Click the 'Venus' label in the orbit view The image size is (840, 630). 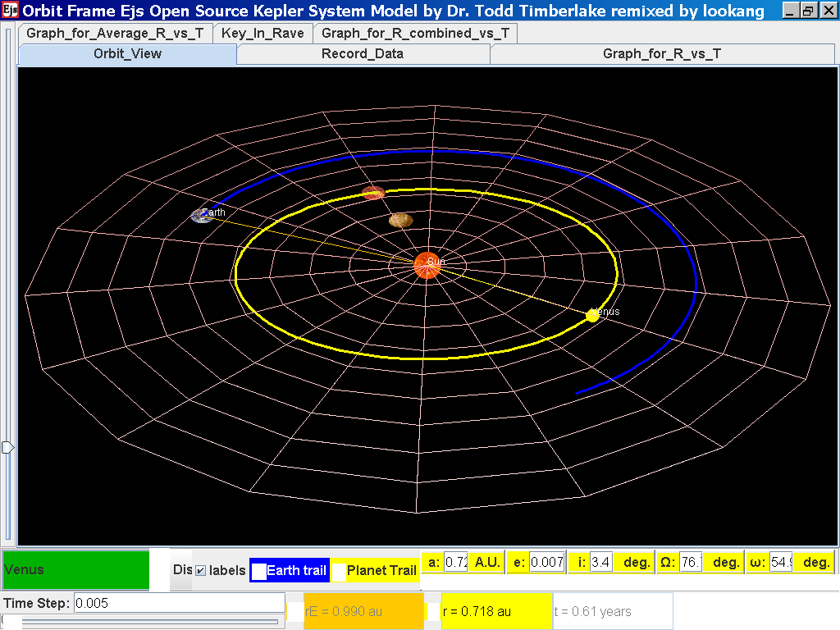click(x=605, y=311)
